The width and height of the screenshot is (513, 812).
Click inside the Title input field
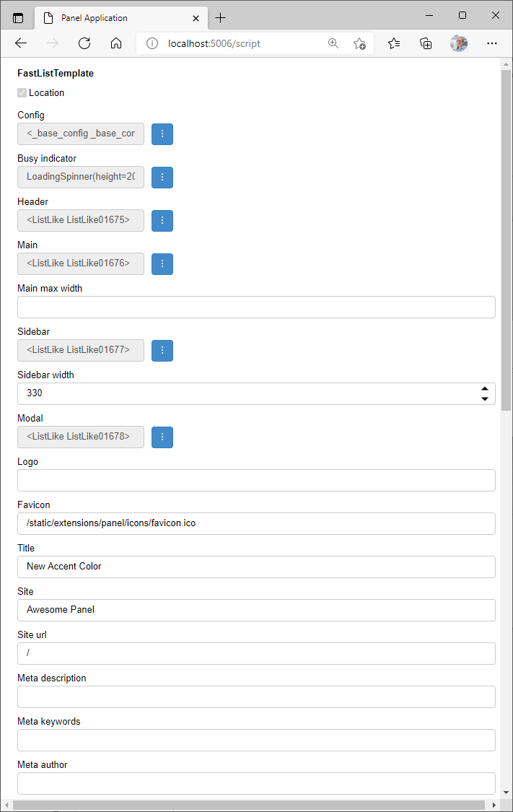tap(216, 567)
